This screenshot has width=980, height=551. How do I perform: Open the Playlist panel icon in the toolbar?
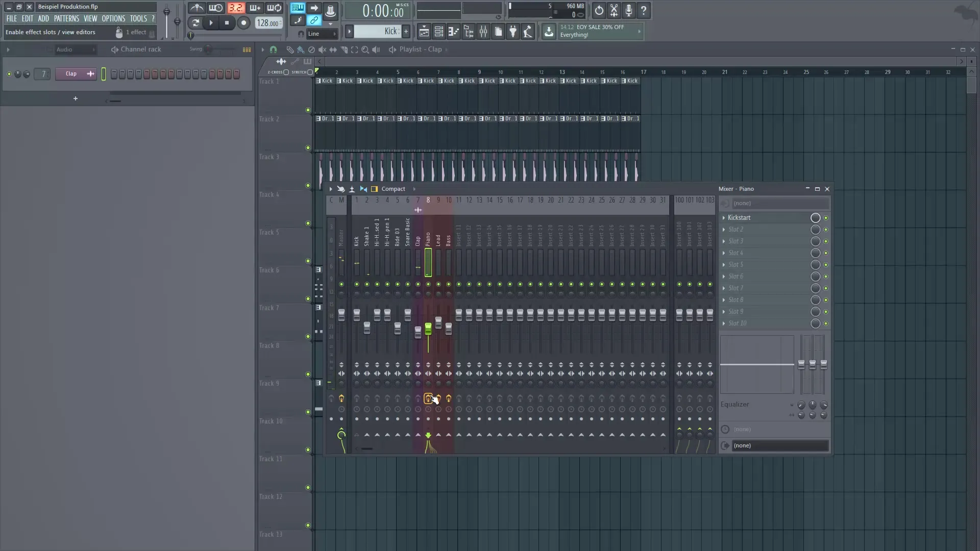tap(425, 32)
